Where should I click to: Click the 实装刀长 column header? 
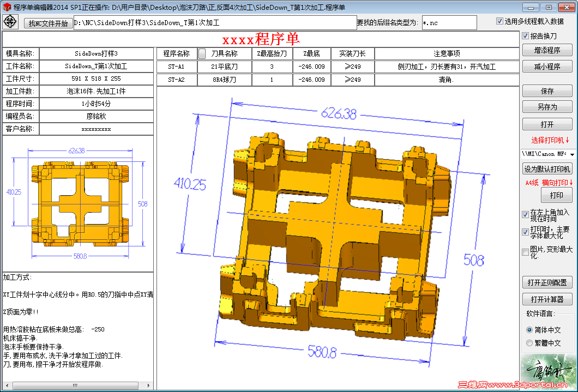(353, 54)
